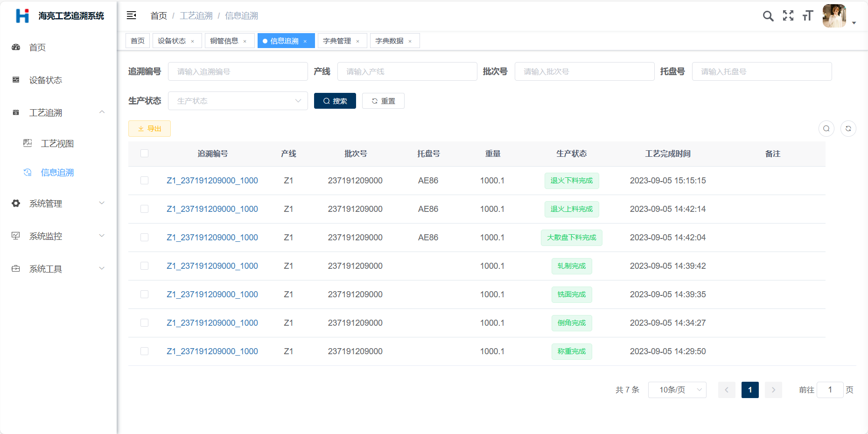Focus the 批次号 input field

585,71
